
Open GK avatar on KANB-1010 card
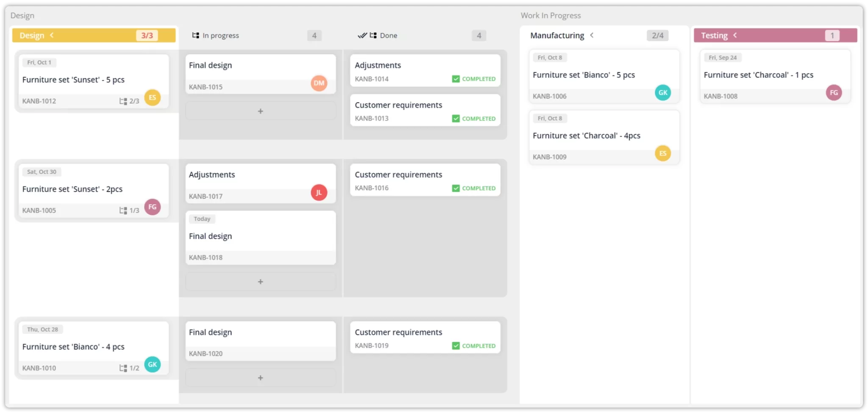[x=152, y=364]
